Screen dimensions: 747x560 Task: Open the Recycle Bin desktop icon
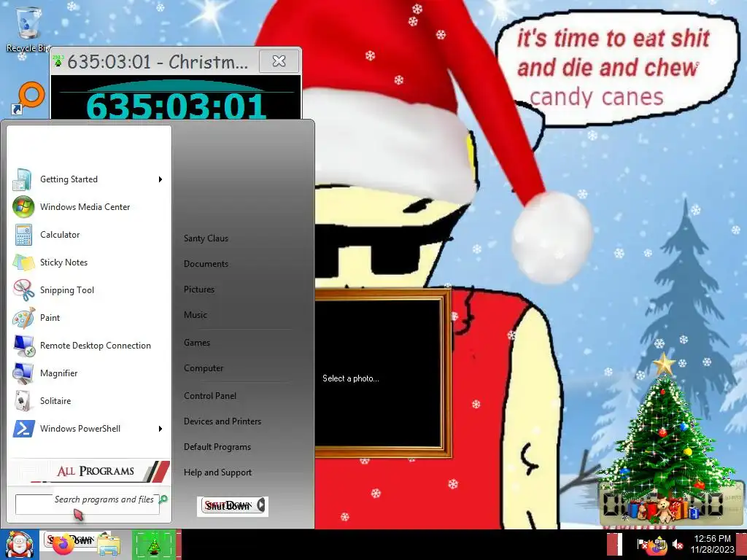(x=28, y=28)
